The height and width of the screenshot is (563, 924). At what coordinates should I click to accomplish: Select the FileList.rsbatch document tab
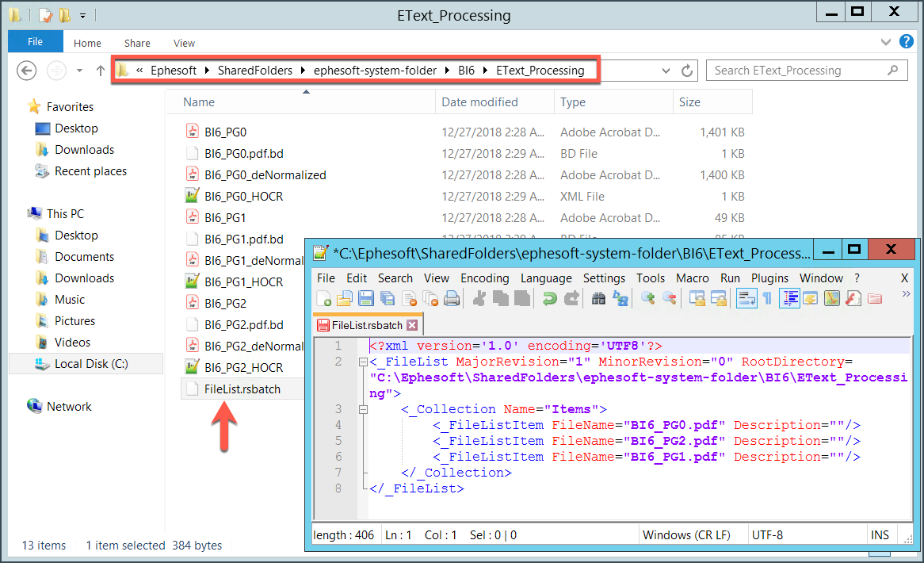click(x=367, y=325)
